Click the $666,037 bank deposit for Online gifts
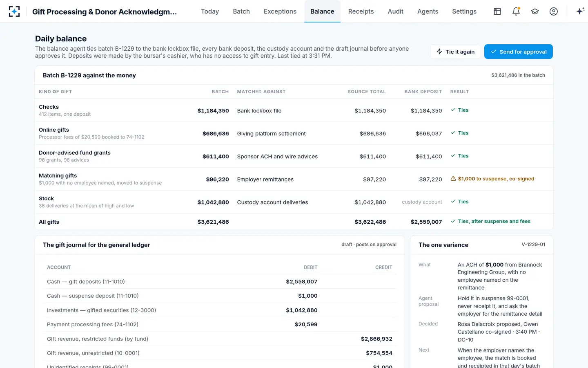The image size is (588, 368). 429,133
